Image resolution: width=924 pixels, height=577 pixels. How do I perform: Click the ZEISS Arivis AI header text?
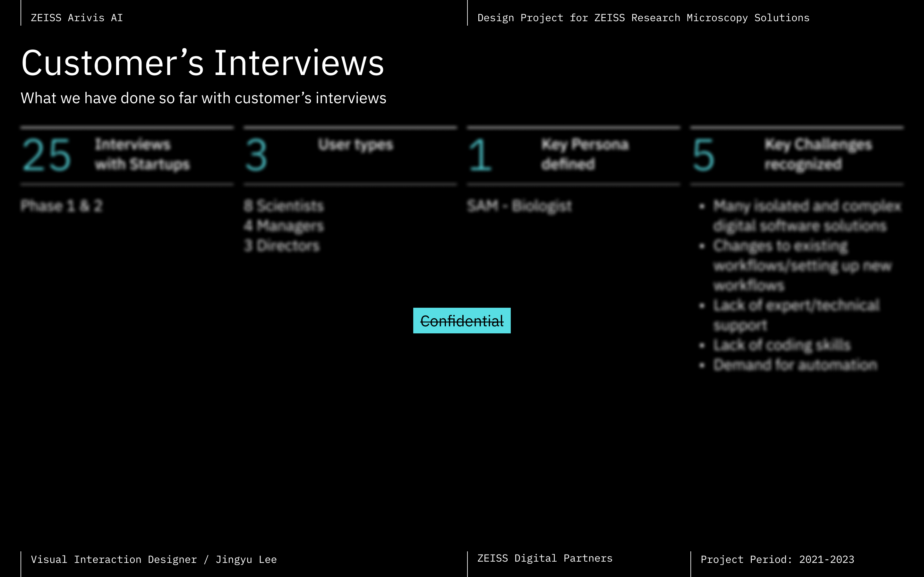[x=77, y=18]
